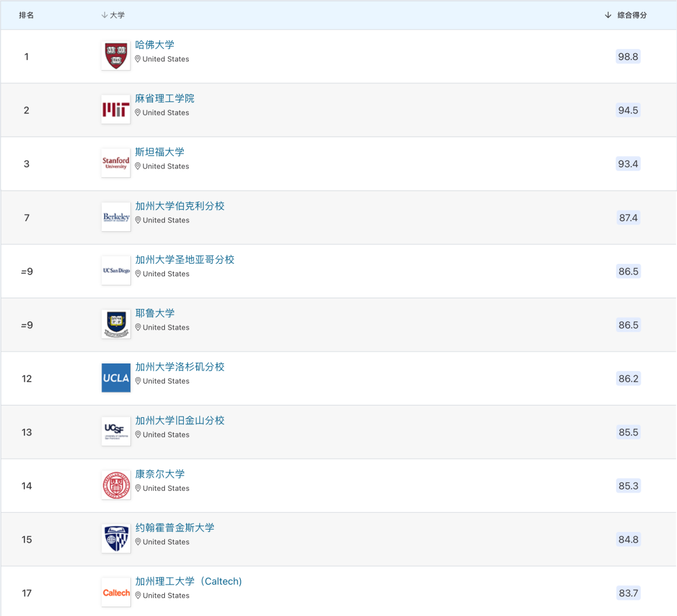Open the 加州大学伯克利分校 link

(180, 206)
